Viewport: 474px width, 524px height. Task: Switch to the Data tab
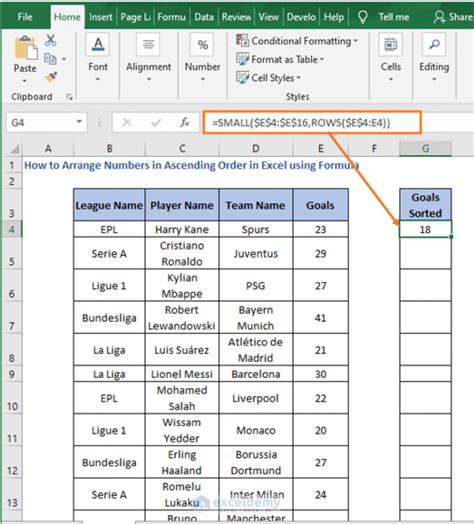tap(204, 17)
